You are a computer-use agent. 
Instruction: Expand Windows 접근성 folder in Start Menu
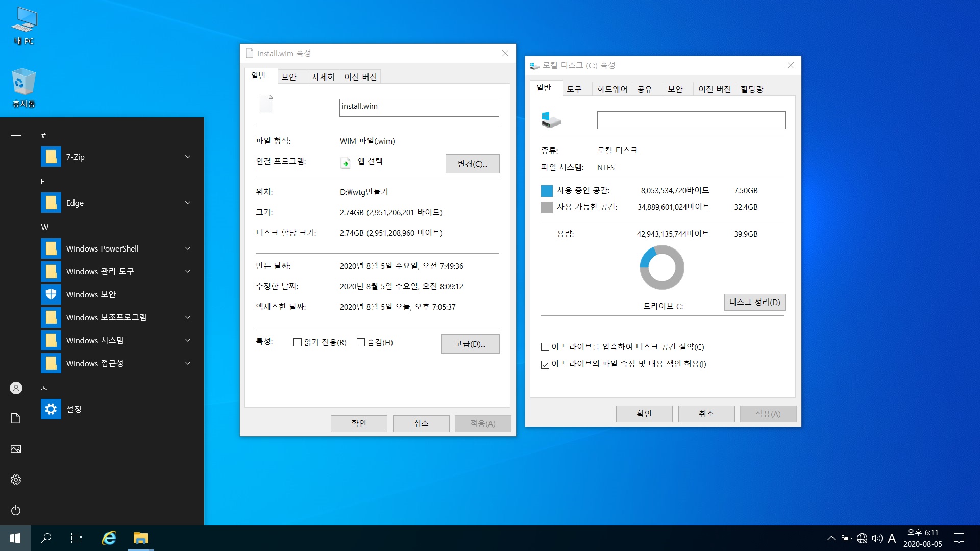(x=189, y=363)
